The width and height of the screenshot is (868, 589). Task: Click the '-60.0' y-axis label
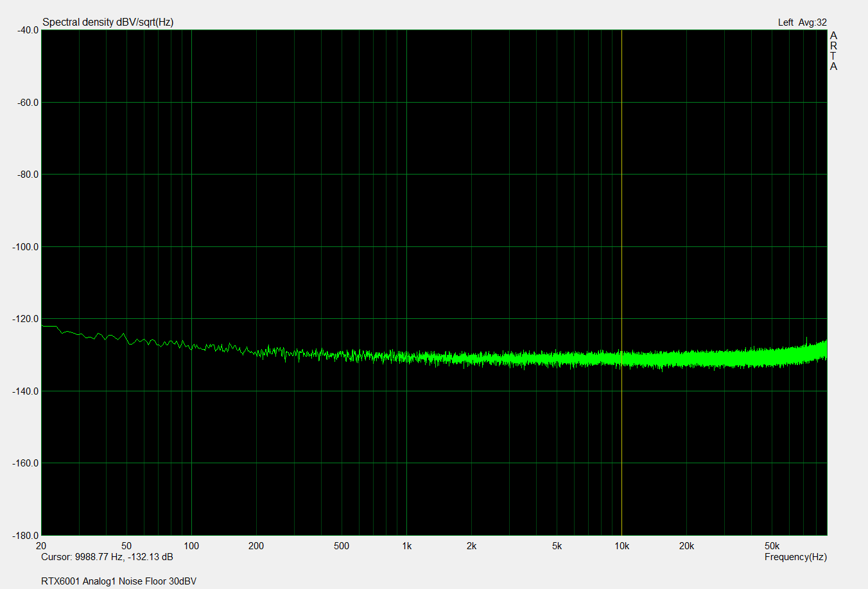point(28,103)
